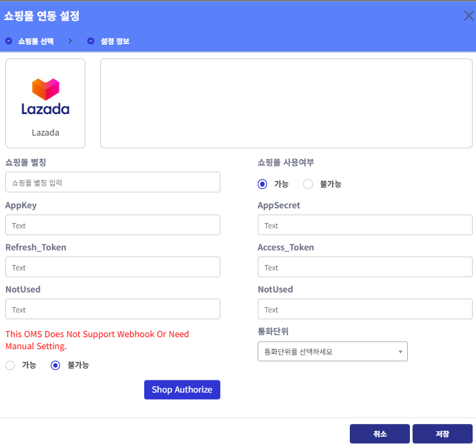
Task: Click the Refresh_Token text field
Action: [x=113, y=267]
